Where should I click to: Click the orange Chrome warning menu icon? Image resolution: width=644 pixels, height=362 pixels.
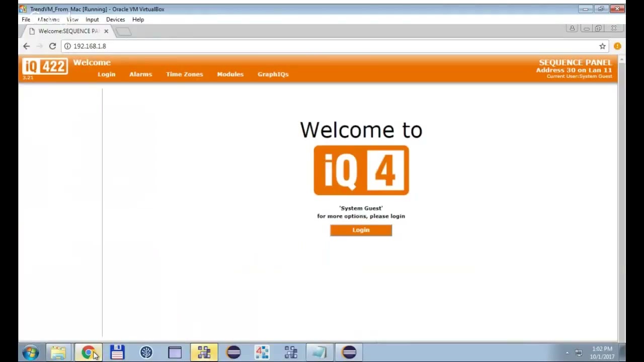point(617,46)
